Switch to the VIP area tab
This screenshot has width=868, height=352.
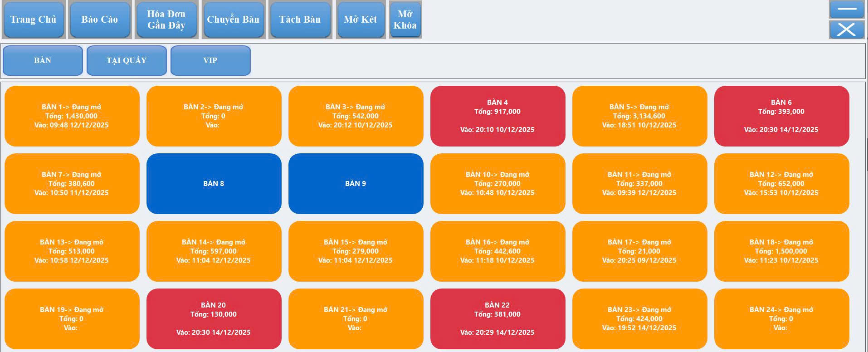pyautogui.click(x=210, y=60)
